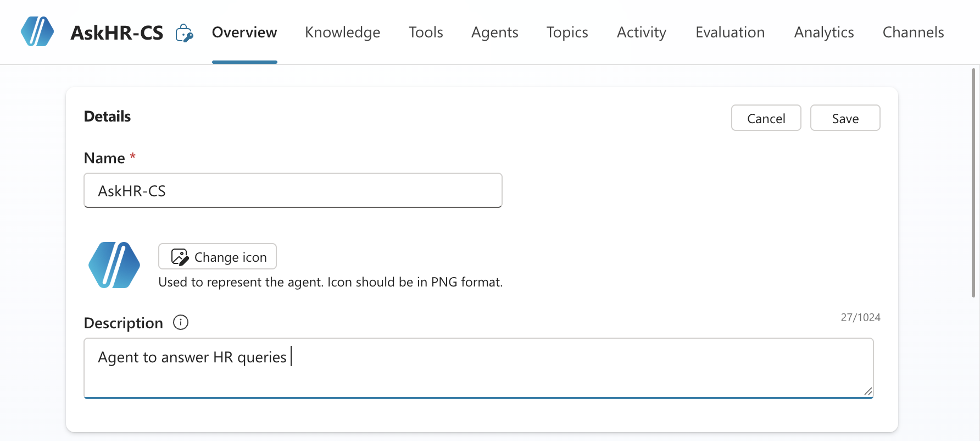Navigate to the Topics tab
The height and width of the screenshot is (441, 980).
567,32
